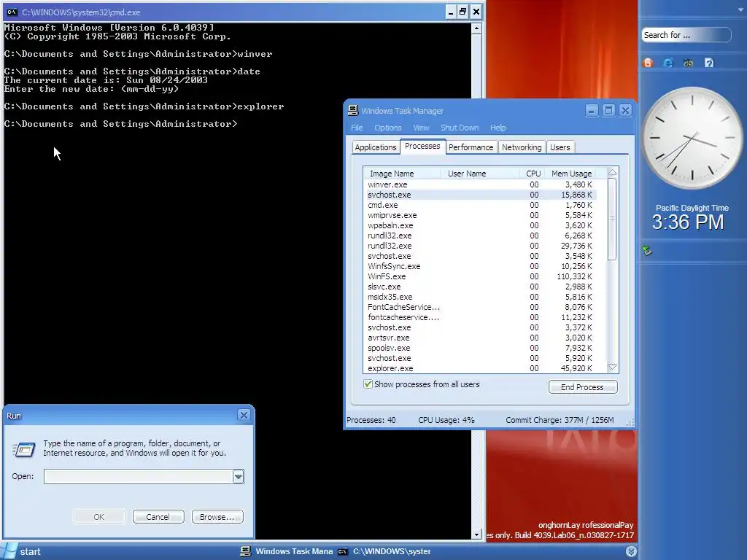The height and width of the screenshot is (560, 747).
Task: Open the MSN butterfly icon in sidebar
Action: (689, 63)
